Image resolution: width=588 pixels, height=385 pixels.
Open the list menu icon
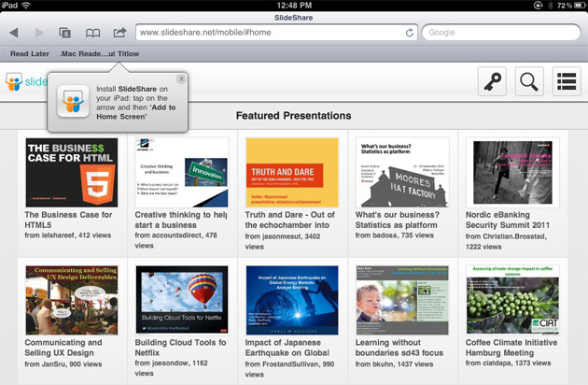tap(567, 81)
